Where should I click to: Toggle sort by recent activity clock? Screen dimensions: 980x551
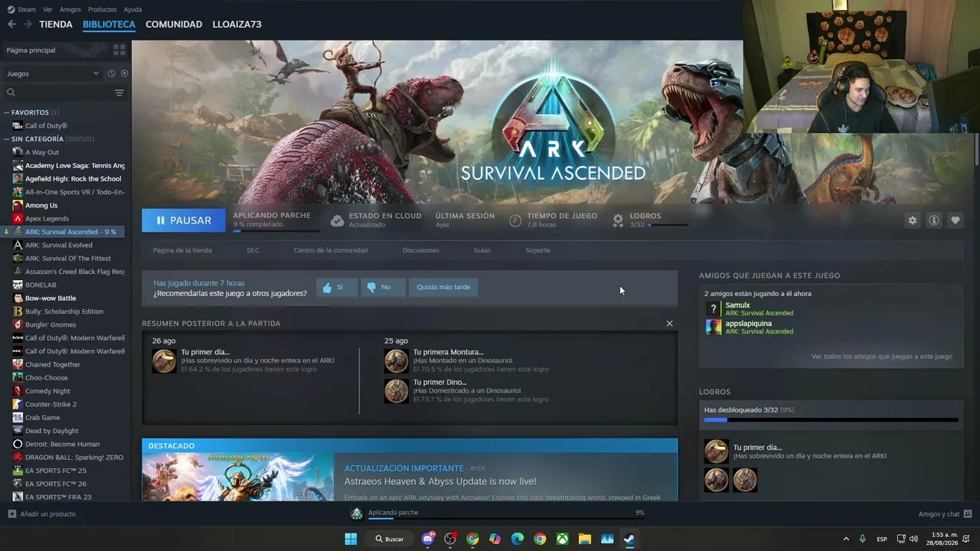click(x=111, y=73)
